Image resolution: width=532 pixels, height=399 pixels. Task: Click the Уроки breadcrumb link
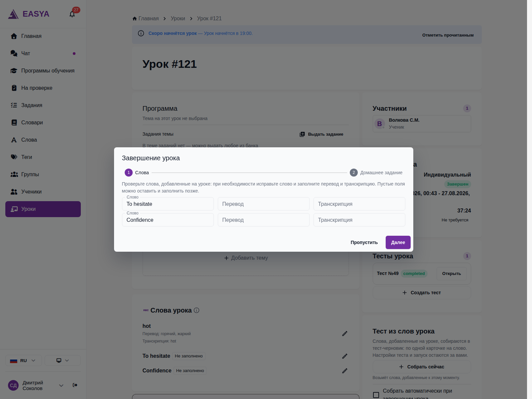tap(178, 19)
